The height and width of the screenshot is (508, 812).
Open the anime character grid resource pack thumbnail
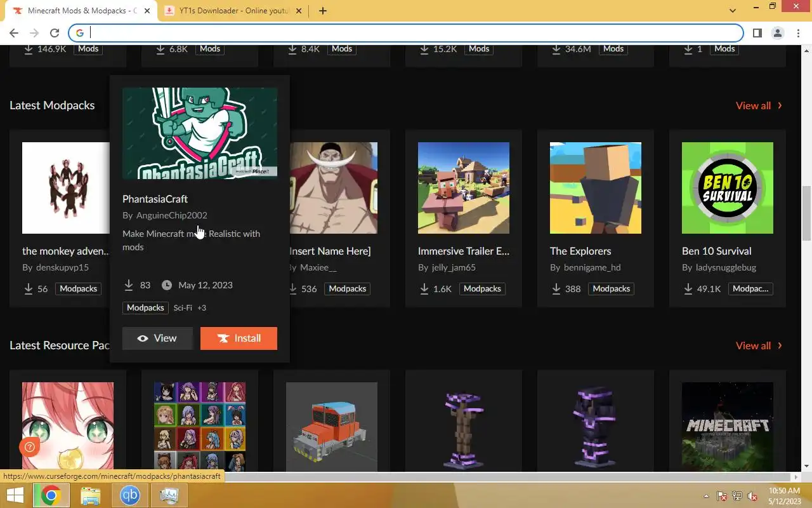pyautogui.click(x=200, y=427)
